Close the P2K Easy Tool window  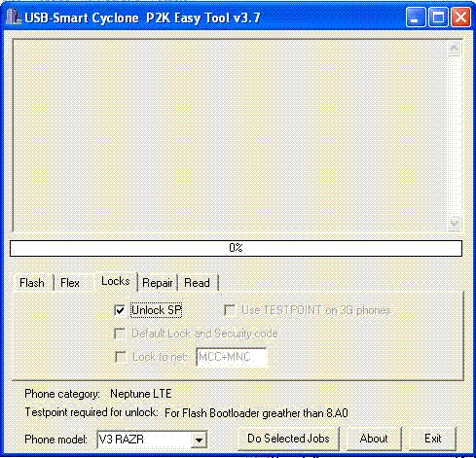click(460, 17)
